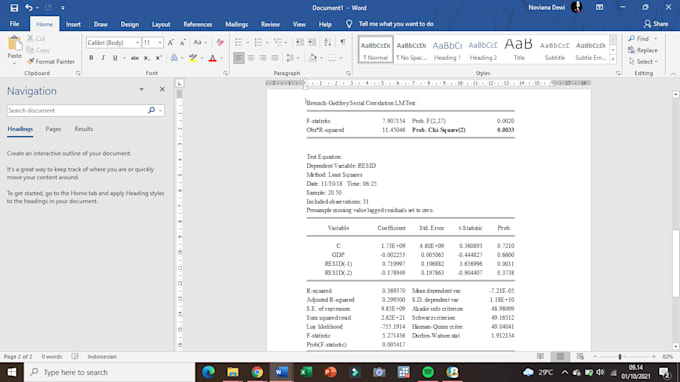Search using the magnifier in Navigation pane
The height and width of the screenshot is (382, 680).
[151, 111]
